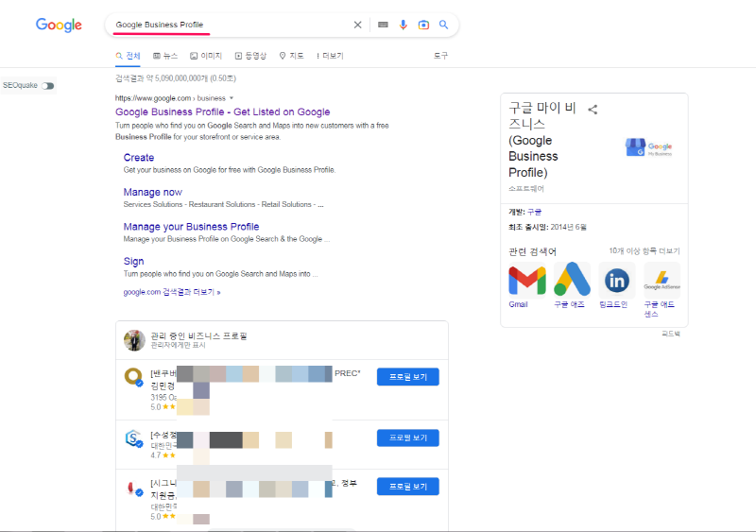Click the 피드백 link under knowledge panel
The image size is (756, 532).
pyautogui.click(x=671, y=334)
